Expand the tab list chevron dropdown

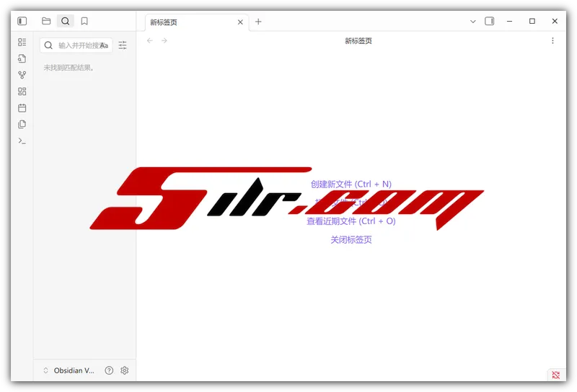pos(473,22)
